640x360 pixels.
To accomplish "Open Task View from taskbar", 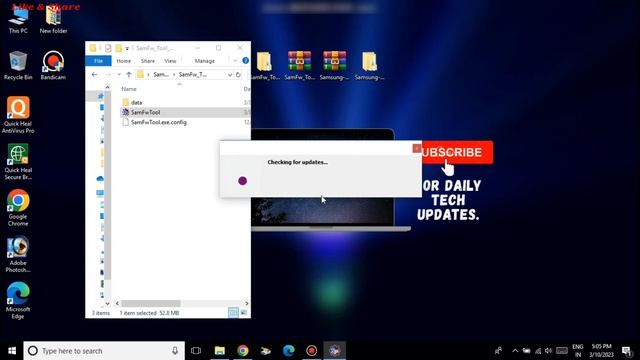I will pyautogui.click(x=196, y=351).
